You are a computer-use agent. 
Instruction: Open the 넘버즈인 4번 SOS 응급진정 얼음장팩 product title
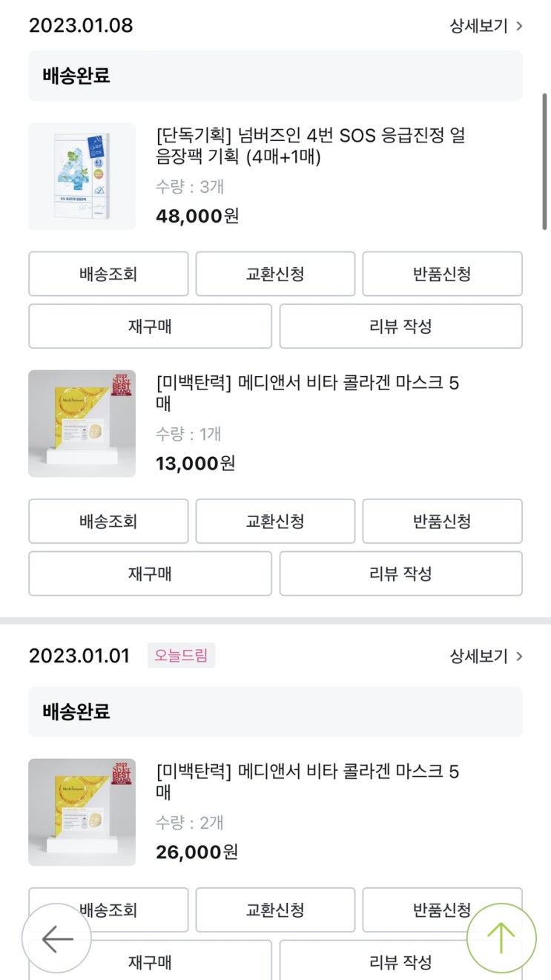(311, 146)
